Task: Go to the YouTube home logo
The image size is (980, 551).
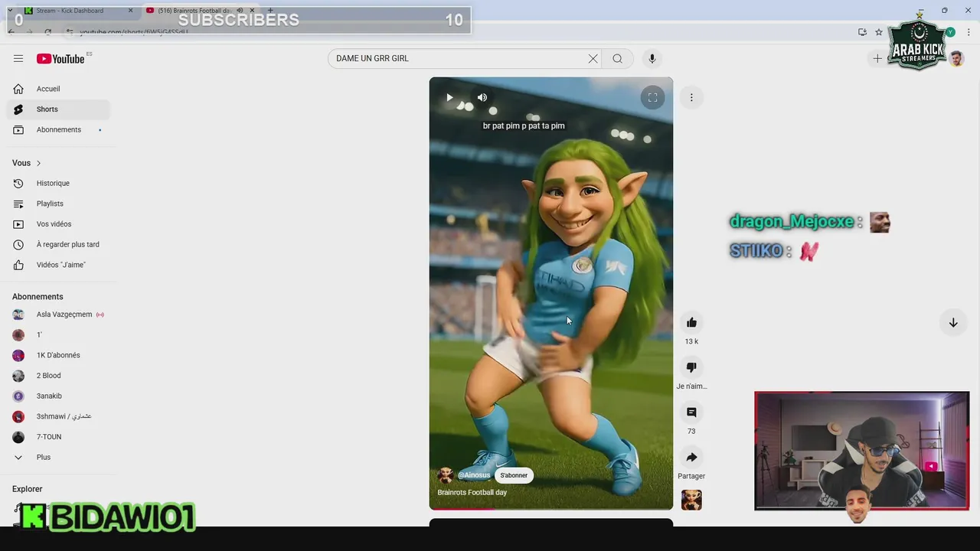Action: [x=60, y=59]
